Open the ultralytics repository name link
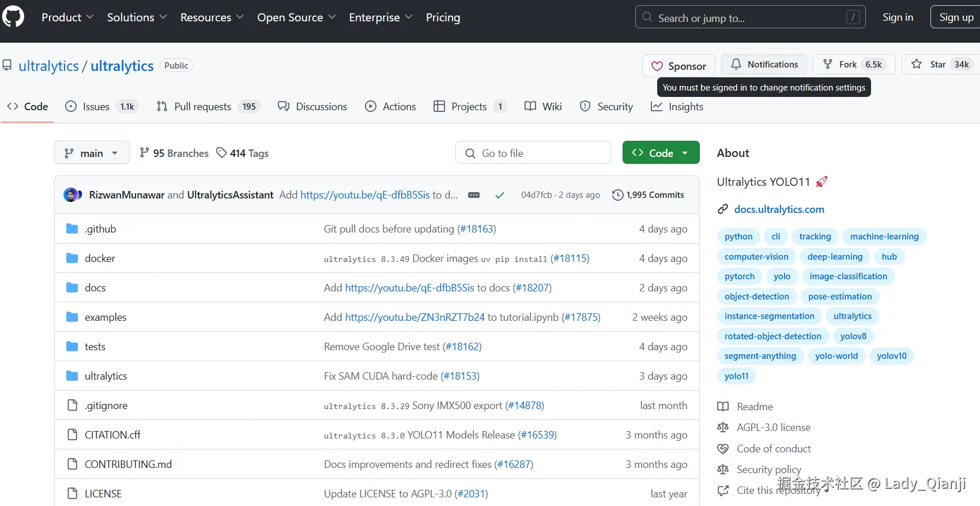The height and width of the screenshot is (506, 980). point(122,66)
